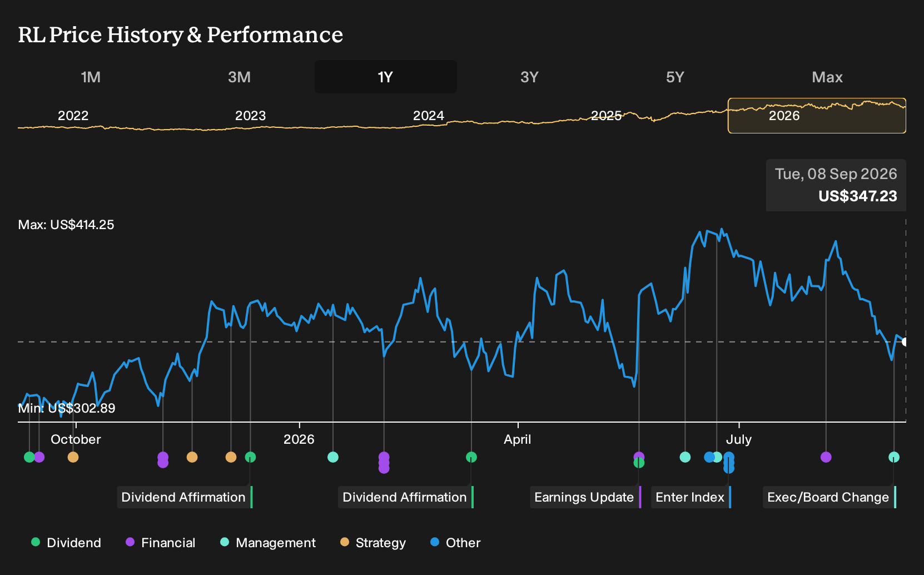Click the teal management dot after 2026 tick
The image size is (924, 575).
click(x=333, y=457)
